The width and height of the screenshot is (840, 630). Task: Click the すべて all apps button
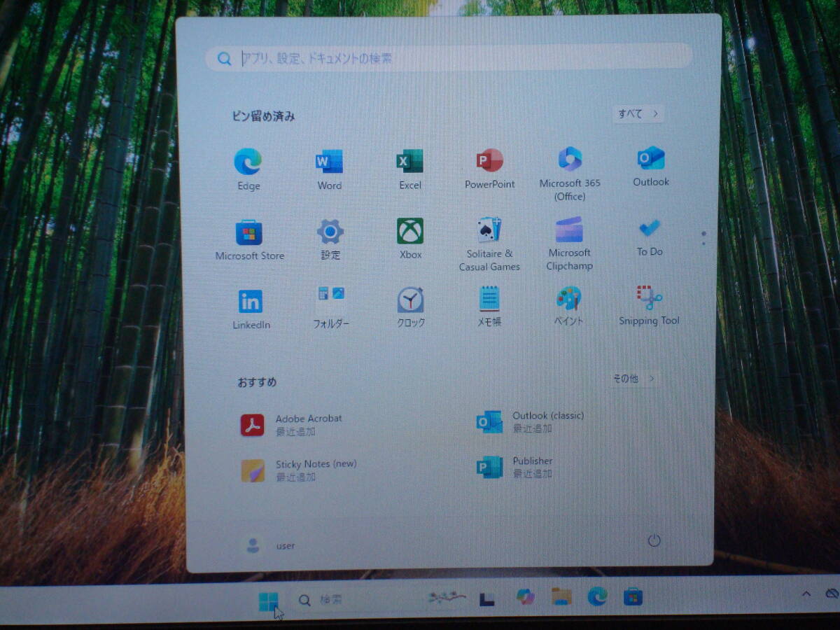638,113
